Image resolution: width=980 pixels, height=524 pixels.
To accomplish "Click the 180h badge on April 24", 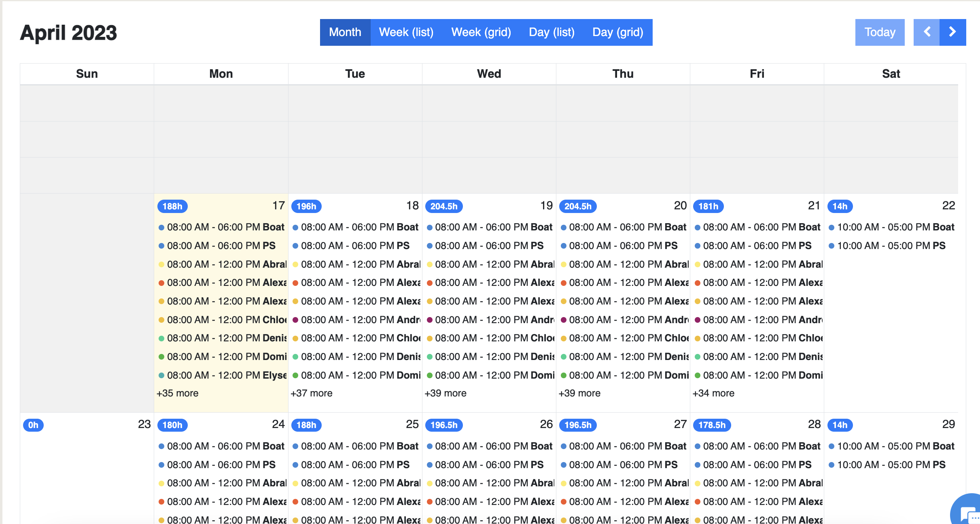I will click(x=172, y=425).
